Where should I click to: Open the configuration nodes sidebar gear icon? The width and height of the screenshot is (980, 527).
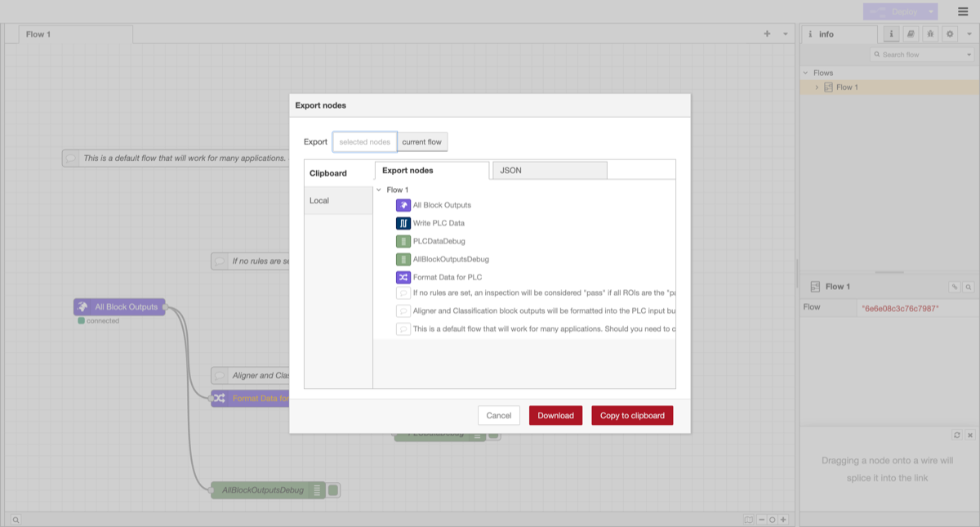pos(948,33)
